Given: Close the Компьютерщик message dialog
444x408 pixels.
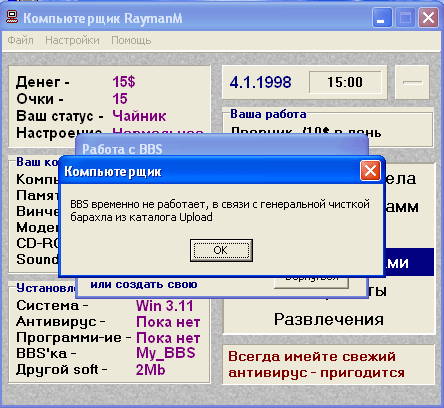Looking at the screenshot, I should (370, 171).
